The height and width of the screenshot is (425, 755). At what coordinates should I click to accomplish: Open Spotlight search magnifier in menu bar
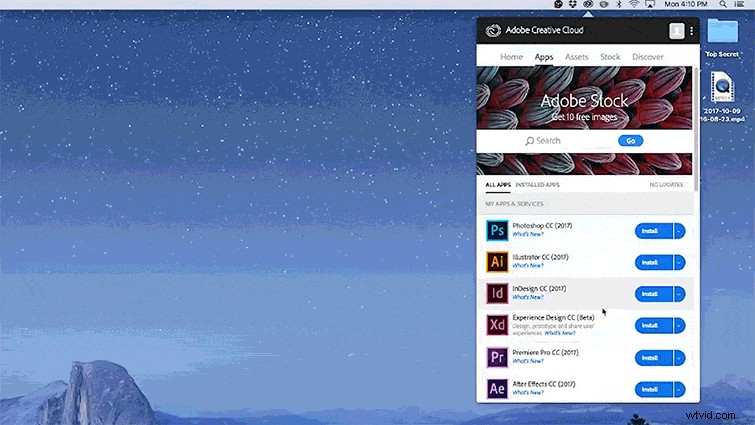[x=723, y=4]
